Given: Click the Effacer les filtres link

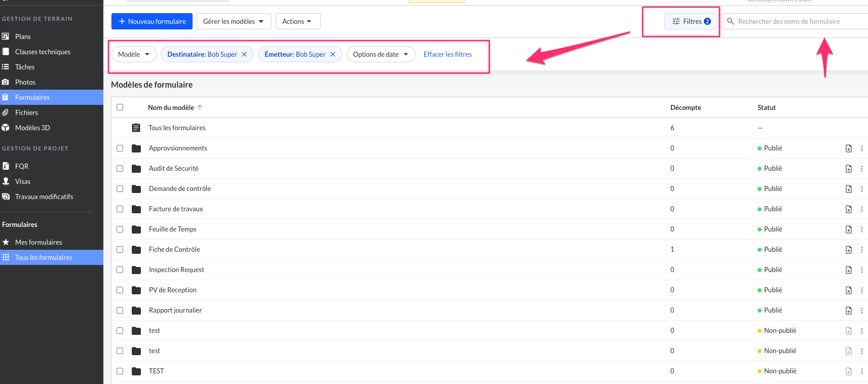Looking at the screenshot, I should tap(447, 54).
